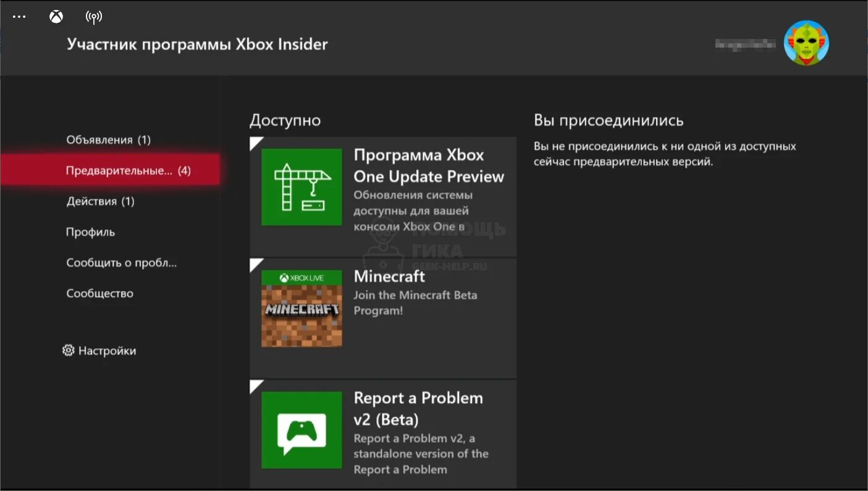Open the Minecraft preview title
This screenshot has width=868, height=491.
[x=389, y=276]
